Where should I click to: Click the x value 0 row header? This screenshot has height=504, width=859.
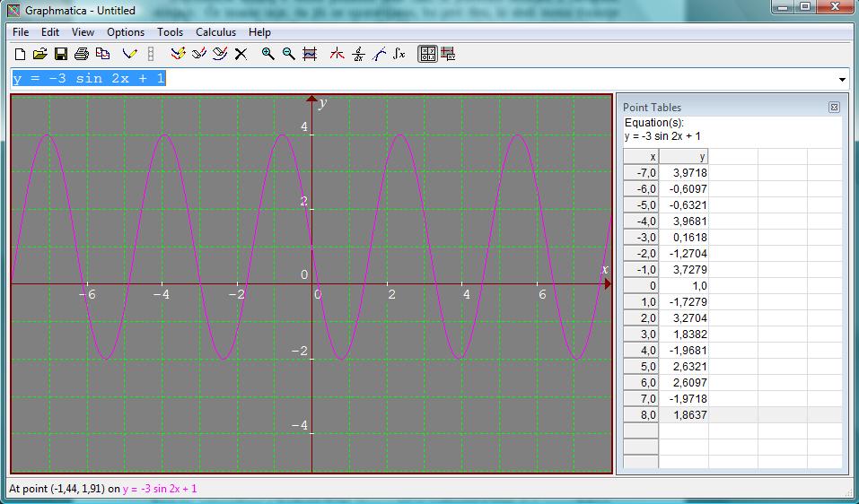click(x=640, y=286)
